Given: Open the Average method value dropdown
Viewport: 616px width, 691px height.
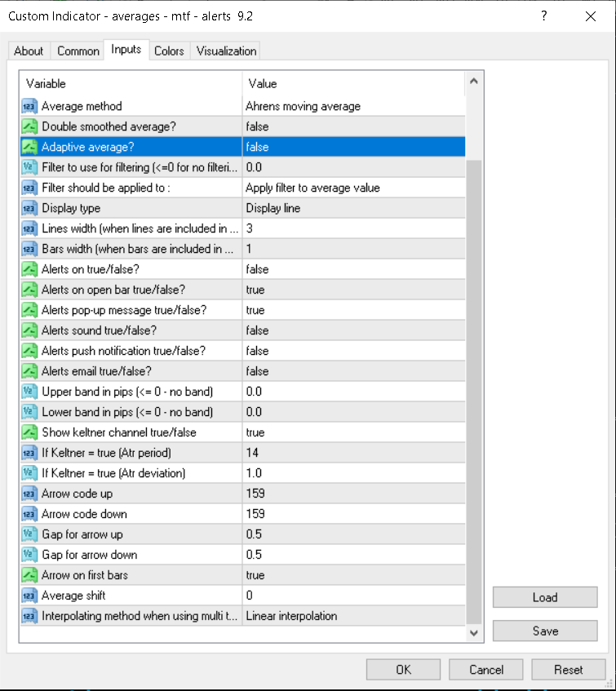Looking at the screenshot, I should tap(353, 106).
